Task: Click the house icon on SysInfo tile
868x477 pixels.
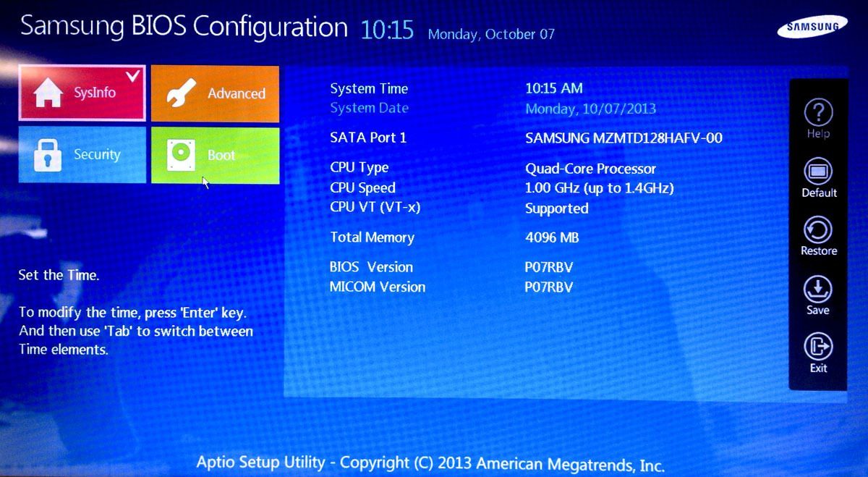Action: tap(48, 93)
